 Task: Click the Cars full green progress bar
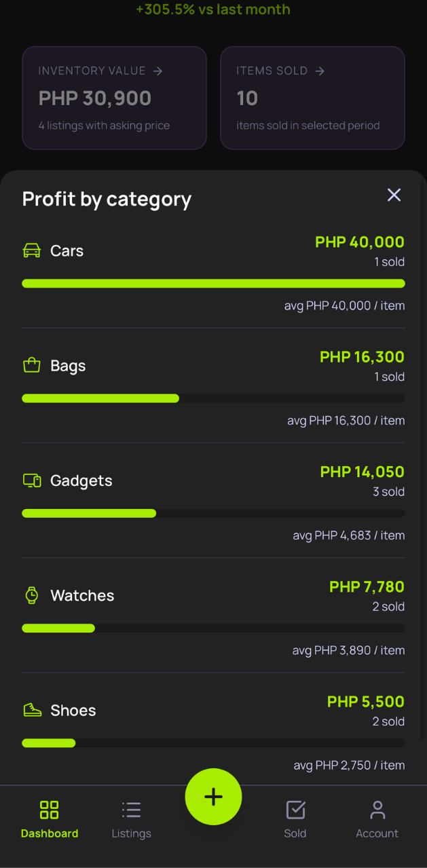click(x=213, y=284)
